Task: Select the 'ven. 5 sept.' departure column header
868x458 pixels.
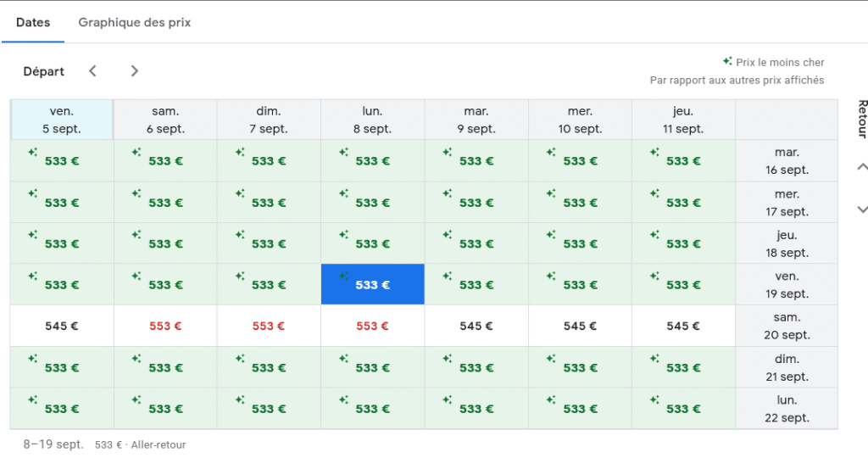Action: tap(61, 120)
